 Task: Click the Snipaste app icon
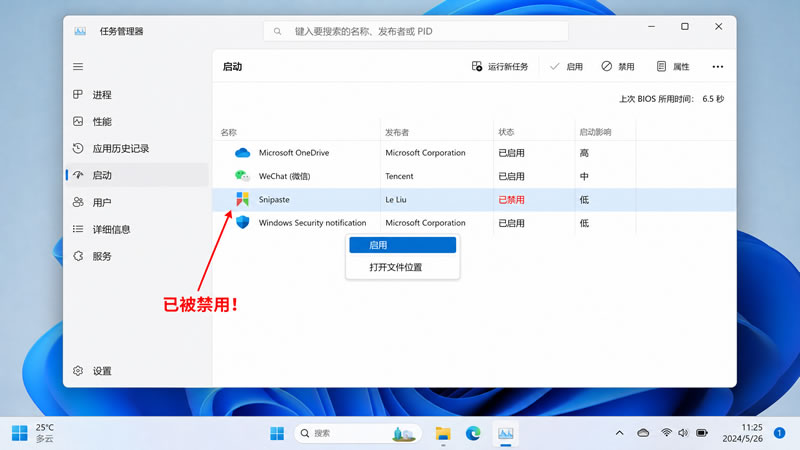242,199
